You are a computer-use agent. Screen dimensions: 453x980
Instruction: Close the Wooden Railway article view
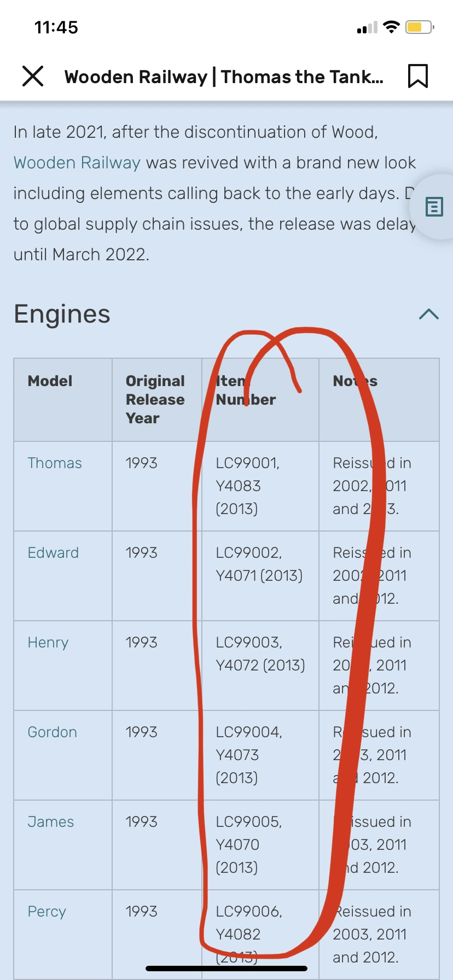(33, 77)
